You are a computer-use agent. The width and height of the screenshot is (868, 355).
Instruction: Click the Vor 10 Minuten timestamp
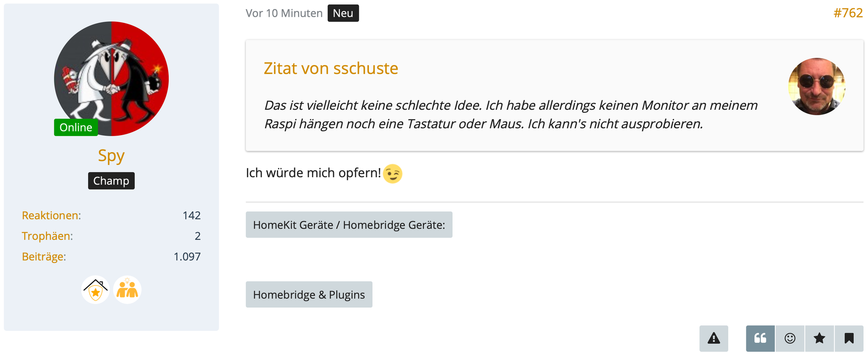point(284,13)
